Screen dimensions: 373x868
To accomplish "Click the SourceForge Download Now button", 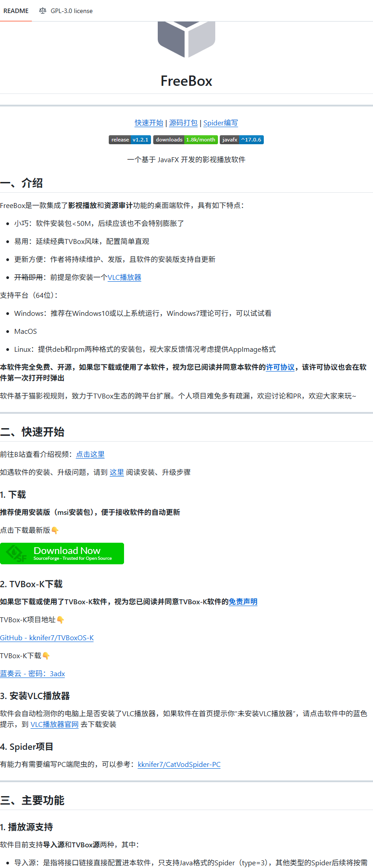I will point(62,554).
